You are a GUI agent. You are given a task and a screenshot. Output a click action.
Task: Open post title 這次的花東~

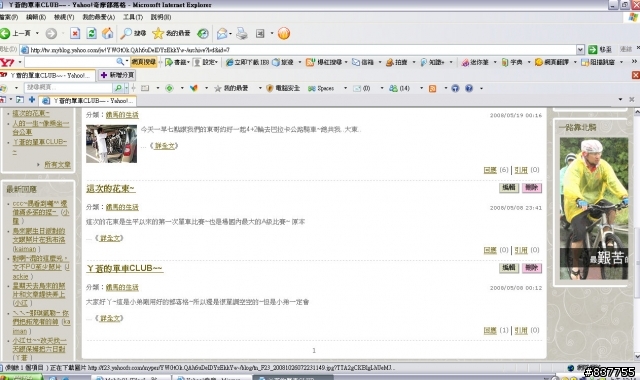[111, 189]
